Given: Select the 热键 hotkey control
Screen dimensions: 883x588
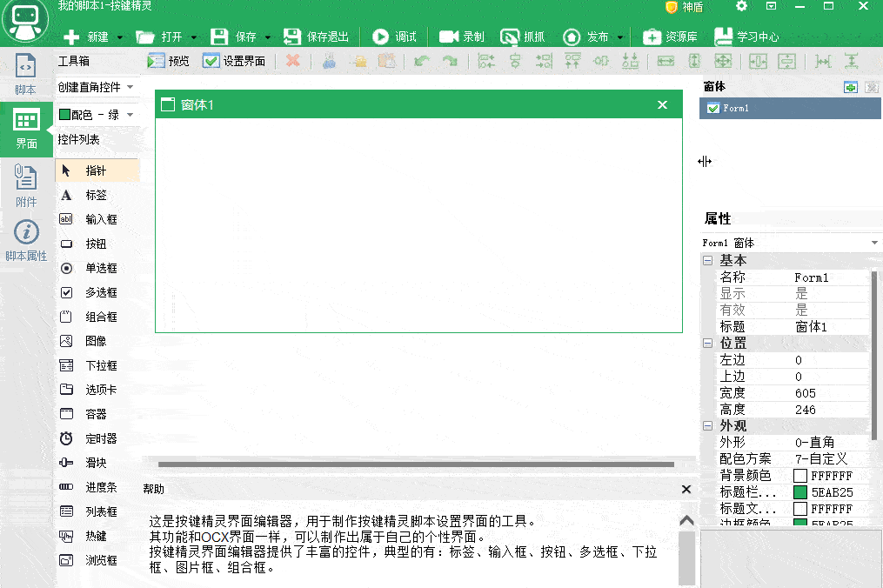Looking at the screenshot, I should click(x=97, y=536).
